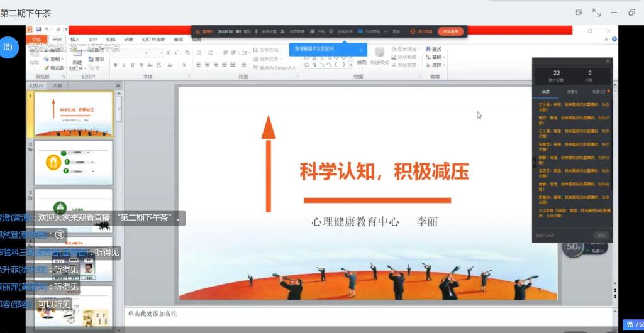Toggle strikethrough (abc) in font group
This screenshot has width=644, height=333.
(x=150, y=65)
